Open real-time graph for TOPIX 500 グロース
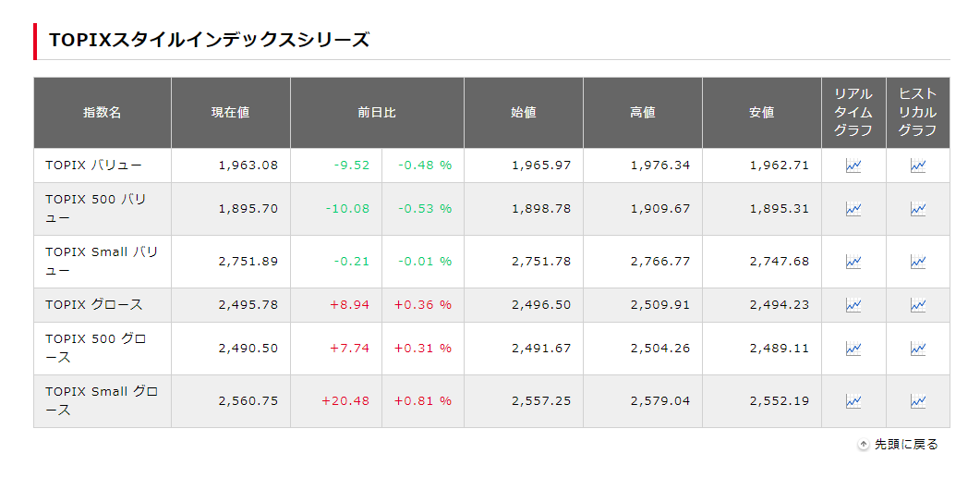The width and height of the screenshot is (980, 478). point(853,349)
